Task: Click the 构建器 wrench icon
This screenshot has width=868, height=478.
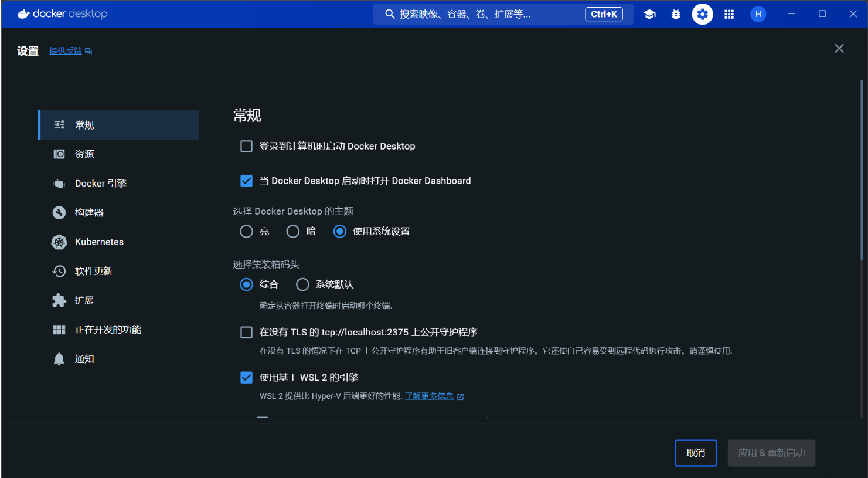Action: (59, 212)
